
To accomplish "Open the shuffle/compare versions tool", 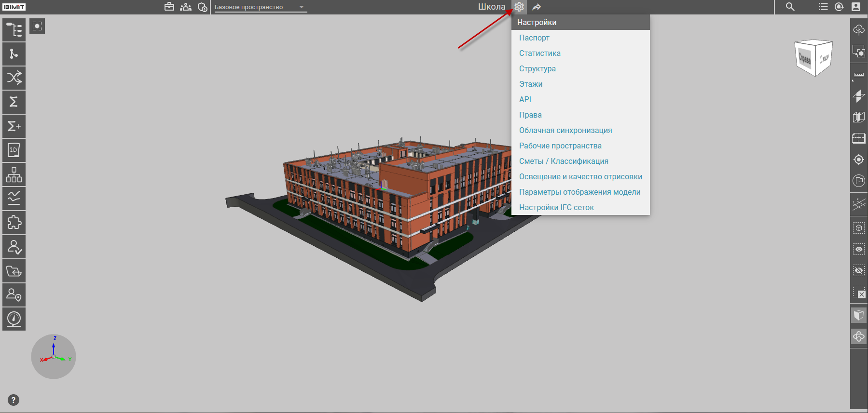I will [x=14, y=78].
